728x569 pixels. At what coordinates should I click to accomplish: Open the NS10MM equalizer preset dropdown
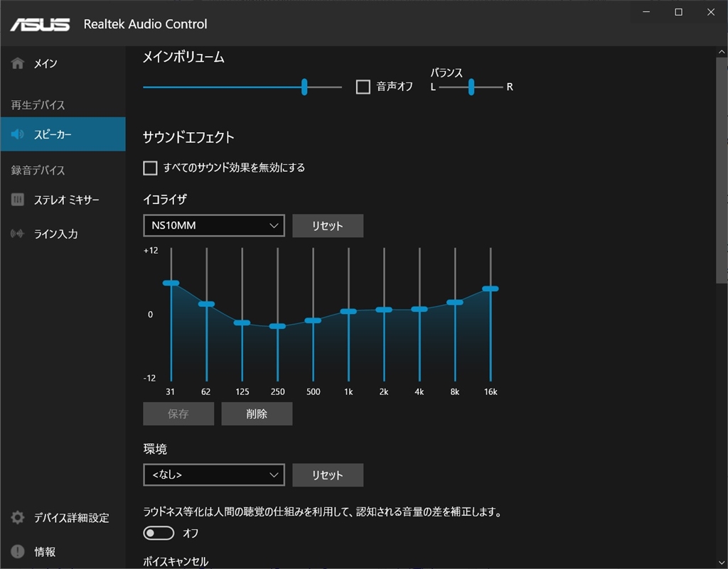(x=214, y=225)
